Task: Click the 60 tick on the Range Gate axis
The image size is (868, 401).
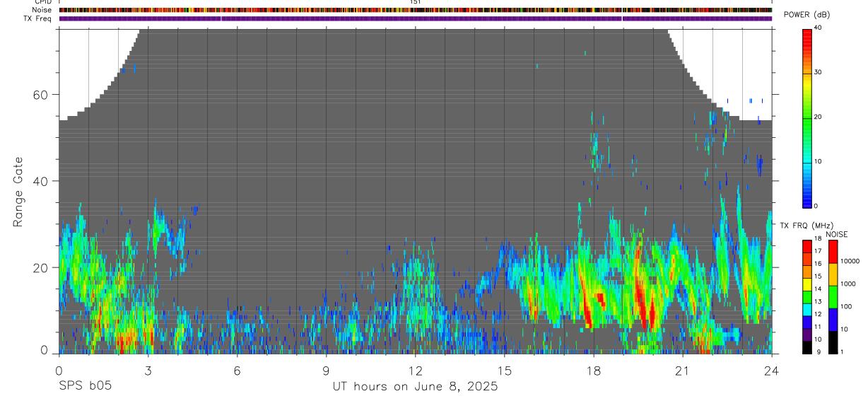Action: click(x=42, y=94)
